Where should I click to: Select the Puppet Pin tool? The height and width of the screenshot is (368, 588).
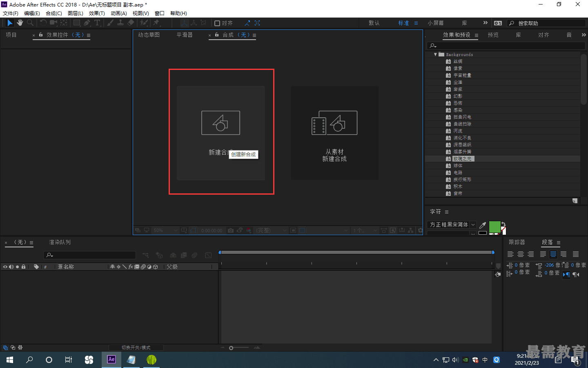coord(156,23)
